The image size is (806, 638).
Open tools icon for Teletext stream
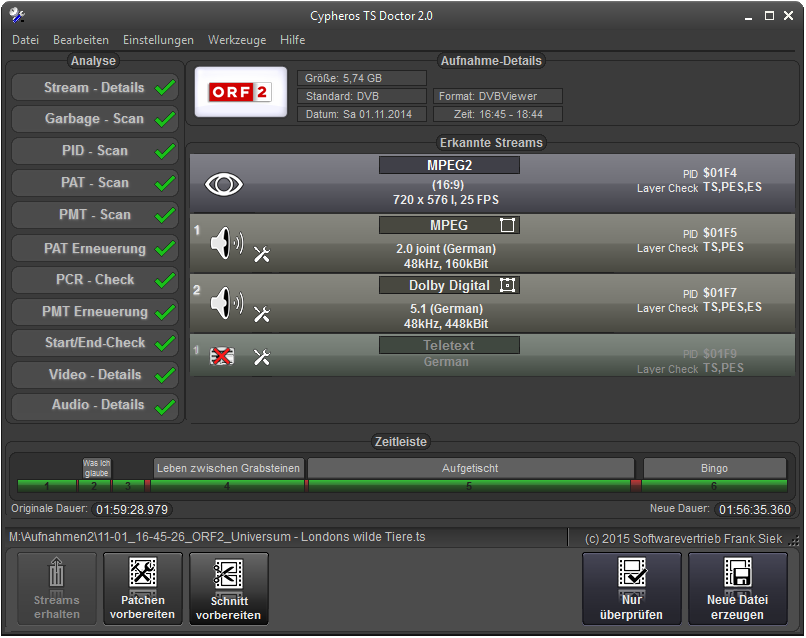click(x=262, y=357)
